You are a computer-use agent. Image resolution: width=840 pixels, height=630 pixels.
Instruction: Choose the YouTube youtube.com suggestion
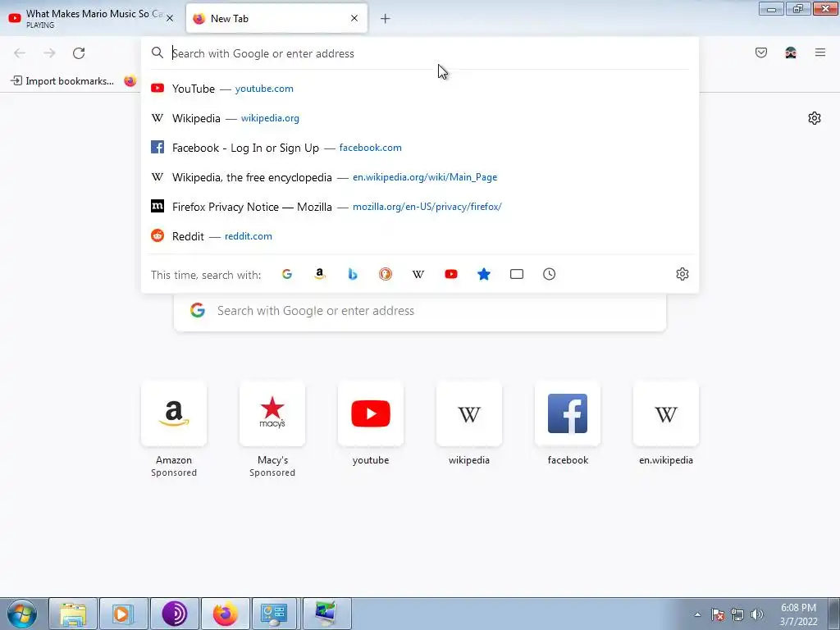click(420, 89)
